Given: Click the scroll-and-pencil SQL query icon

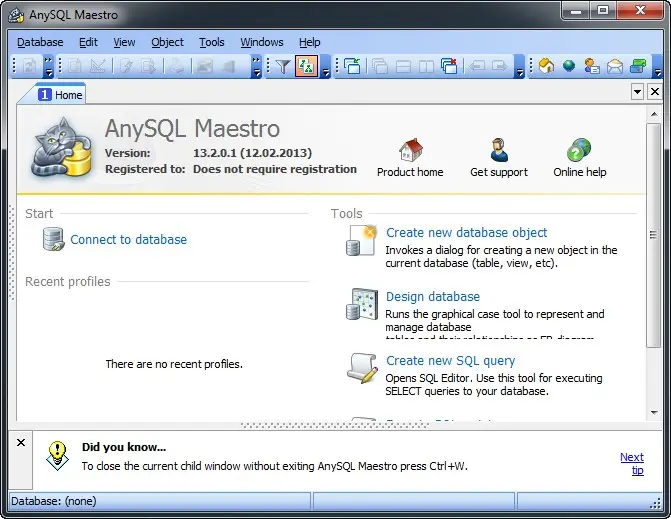Looking at the screenshot, I should tap(362, 368).
